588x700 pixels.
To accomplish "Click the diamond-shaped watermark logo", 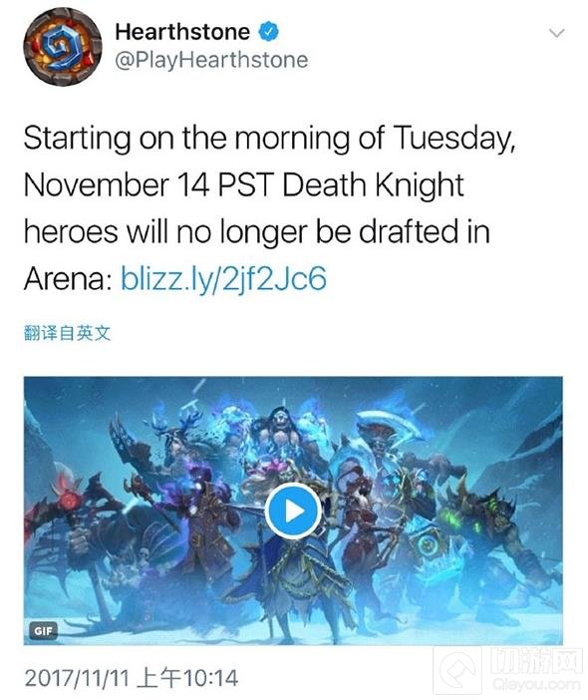I will (x=458, y=671).
